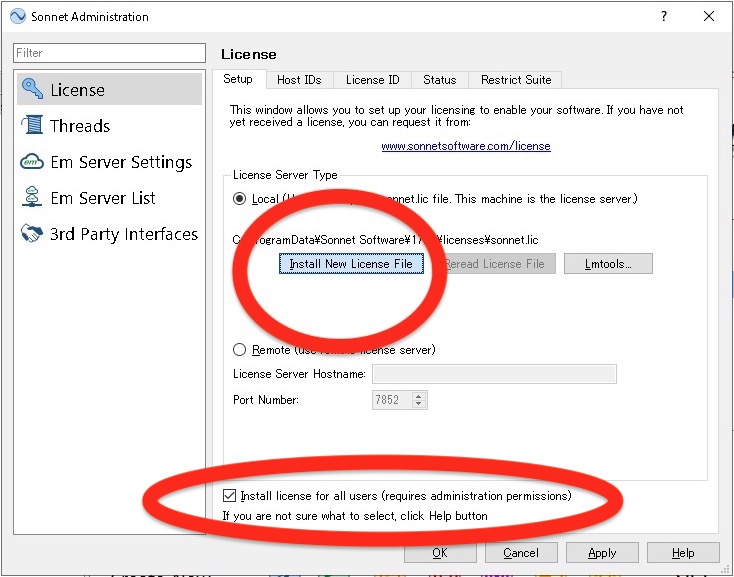This screenshot has width=734, height=577.
Task: Click the License key icon in sidebar
Action: point(32,89)
